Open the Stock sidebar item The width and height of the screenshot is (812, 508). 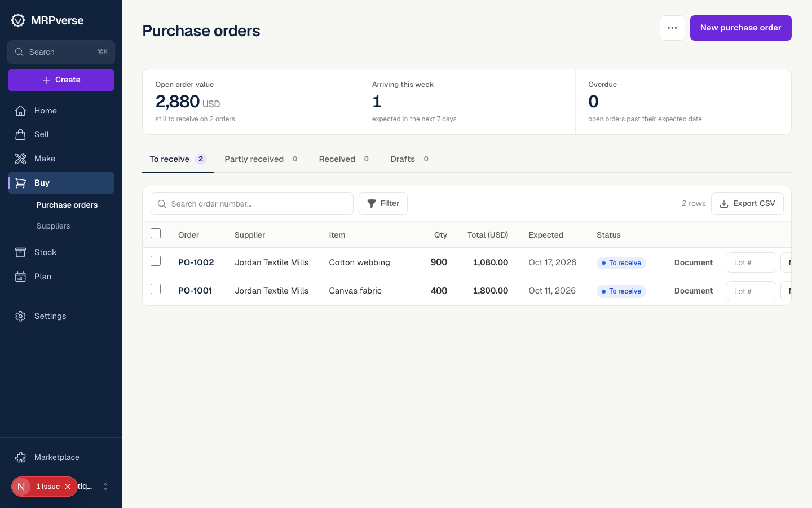(61, 252)
